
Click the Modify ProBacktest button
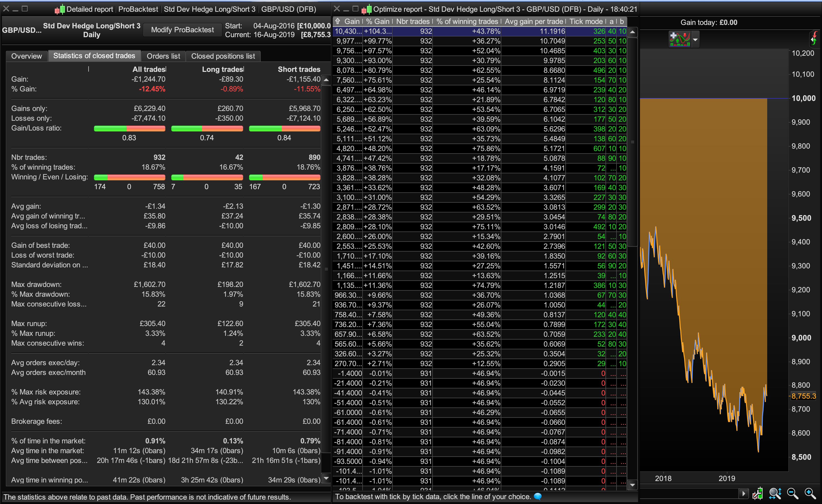tap(182, 30)
